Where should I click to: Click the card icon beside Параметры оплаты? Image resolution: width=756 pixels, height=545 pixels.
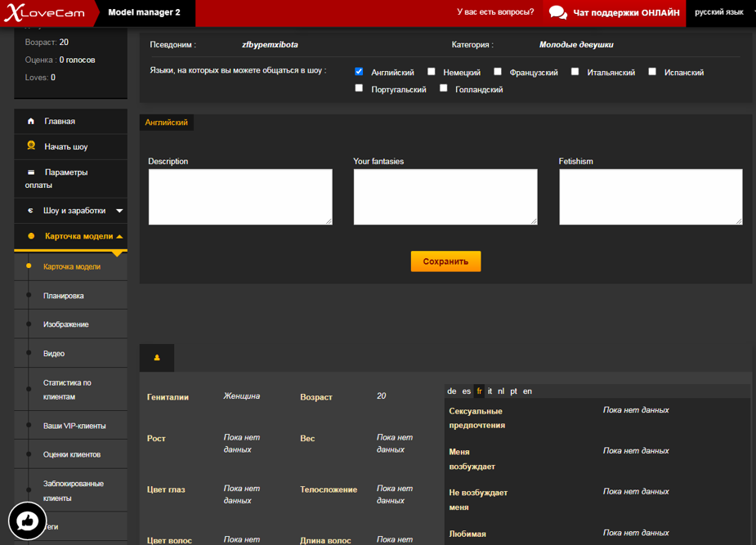(31, 172)
